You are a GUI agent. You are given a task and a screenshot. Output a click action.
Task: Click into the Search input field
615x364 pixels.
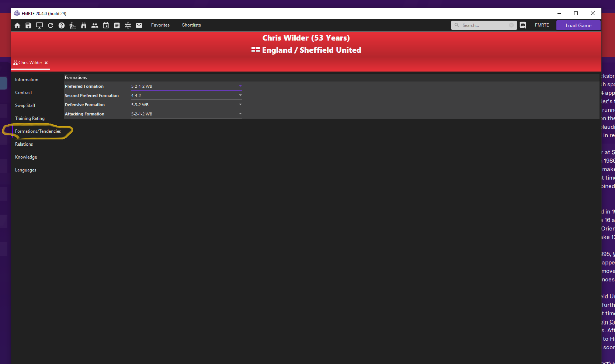pos(484,25)
